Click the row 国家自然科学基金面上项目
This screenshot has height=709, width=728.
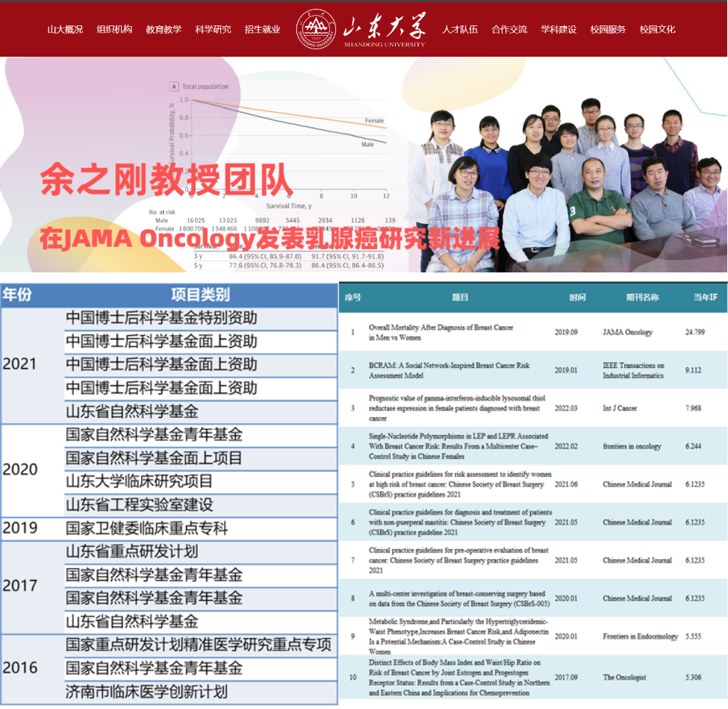[x=201, y=458]
